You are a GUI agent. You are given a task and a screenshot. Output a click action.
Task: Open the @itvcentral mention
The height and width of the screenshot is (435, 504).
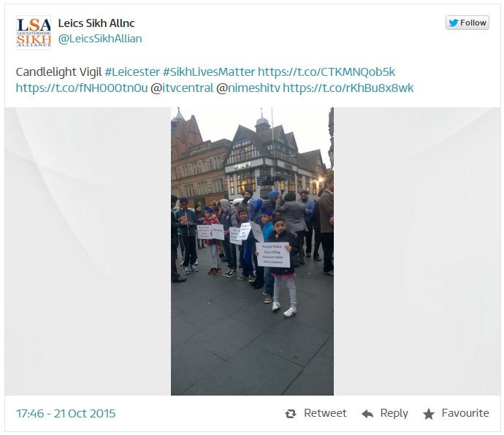182,88
